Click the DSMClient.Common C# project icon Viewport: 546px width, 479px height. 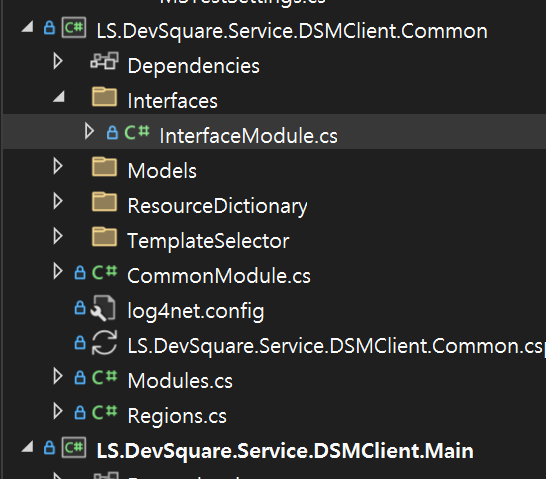[74, 27]
